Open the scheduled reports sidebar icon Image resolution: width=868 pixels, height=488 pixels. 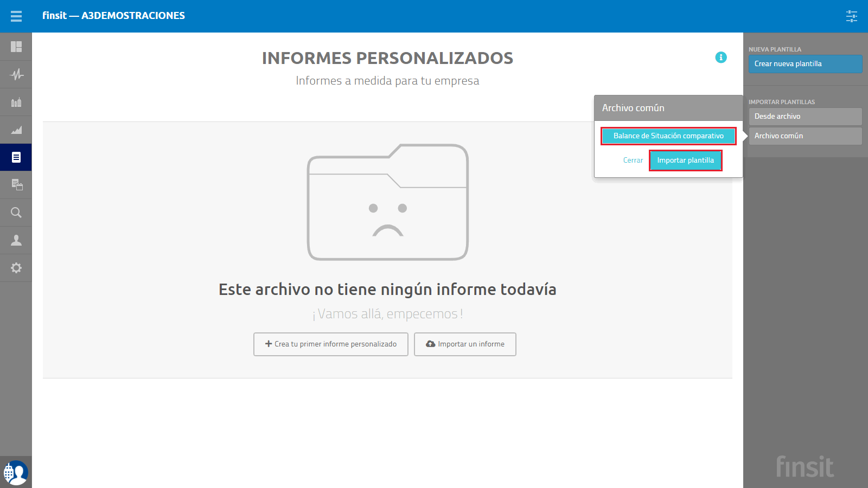[16, 185]
